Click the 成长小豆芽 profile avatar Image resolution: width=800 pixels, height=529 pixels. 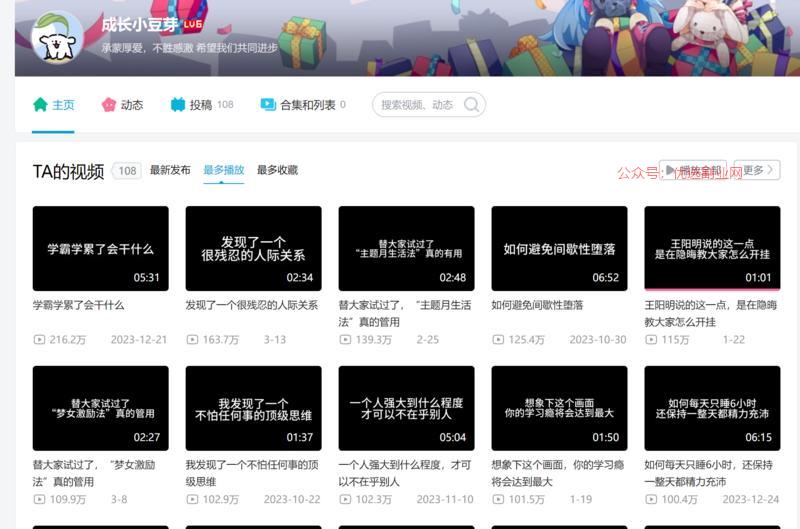pos(57,38)
